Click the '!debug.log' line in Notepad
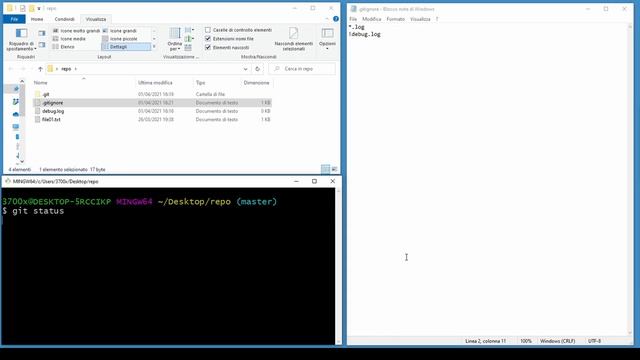640x360 pixels. pyautogui.click(x=364, y=34)
